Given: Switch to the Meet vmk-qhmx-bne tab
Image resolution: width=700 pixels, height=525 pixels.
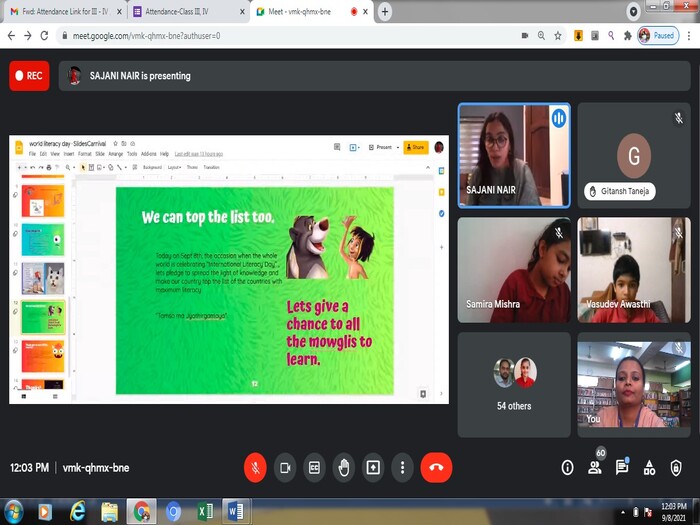Looking at the screenshot, I should pyautogui.click(x=312, y=12).
